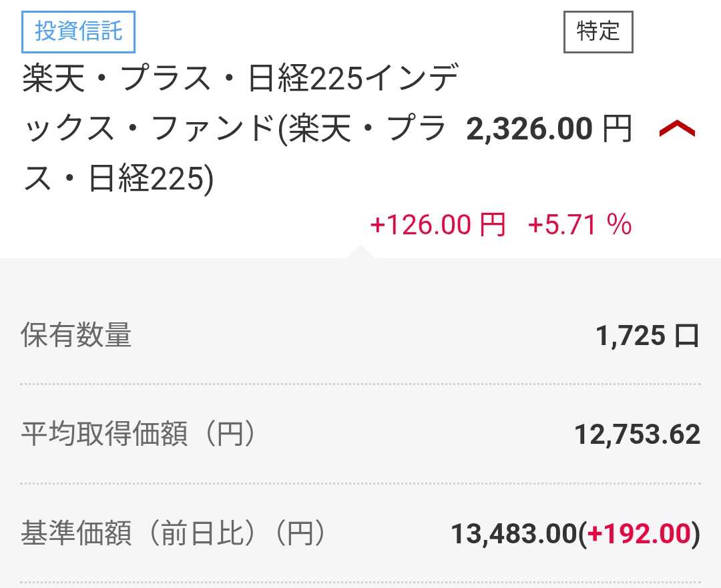Select the 2,326.00 valuation amount

coord(529,129)
